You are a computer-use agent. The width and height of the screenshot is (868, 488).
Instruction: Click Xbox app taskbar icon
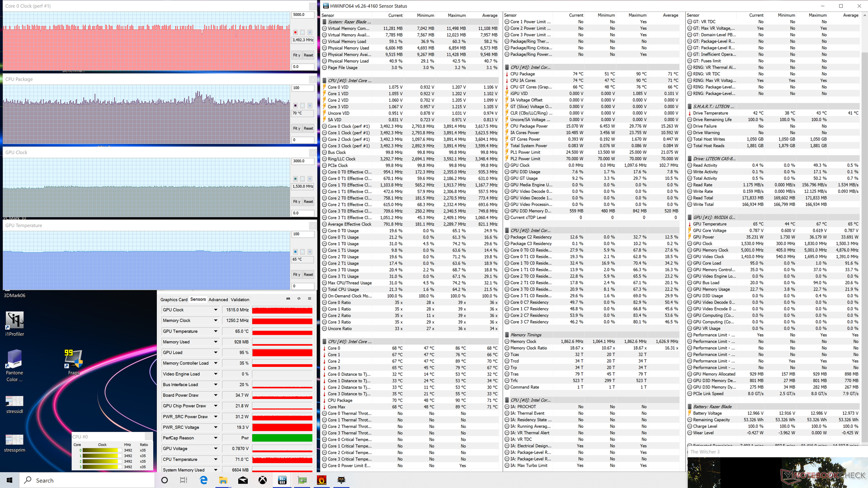click(x=263, y=480)
